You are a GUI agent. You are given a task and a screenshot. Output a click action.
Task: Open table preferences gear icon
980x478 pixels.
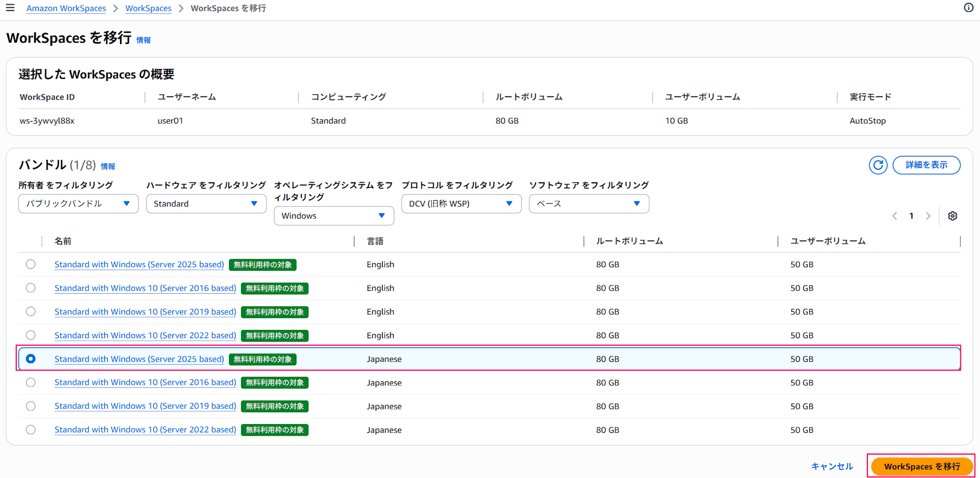tap(952, 216)
